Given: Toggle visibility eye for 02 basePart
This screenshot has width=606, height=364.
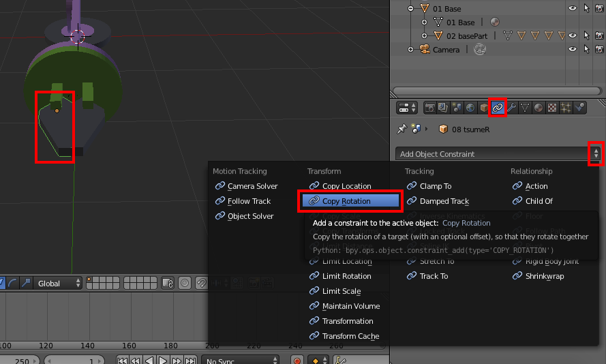Looking at the screenshot, I should pyautogui.click(x=573, y=35).
